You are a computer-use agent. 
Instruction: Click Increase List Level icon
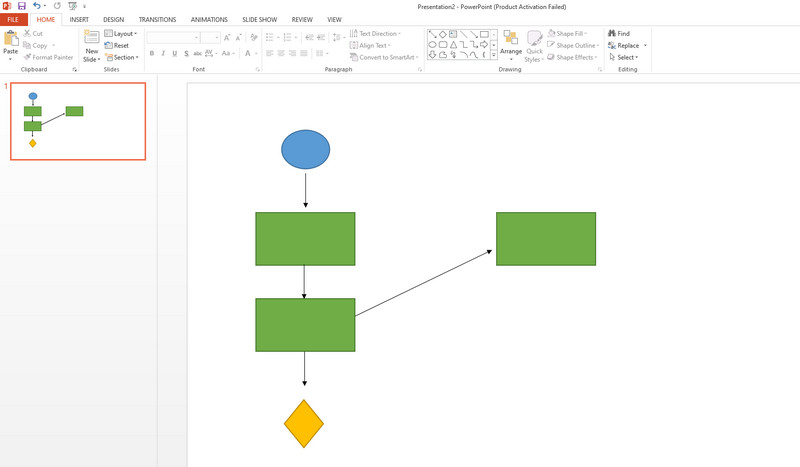click(321, 37)
